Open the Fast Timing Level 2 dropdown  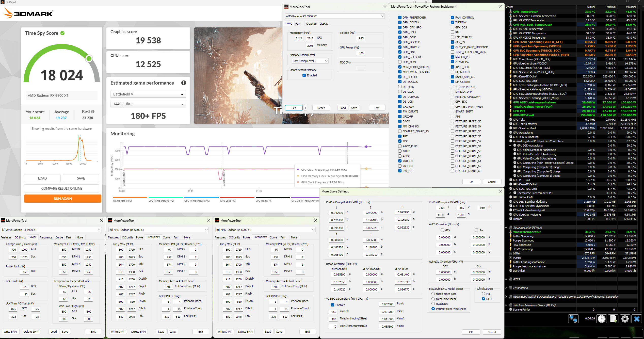tap(310, 61)
